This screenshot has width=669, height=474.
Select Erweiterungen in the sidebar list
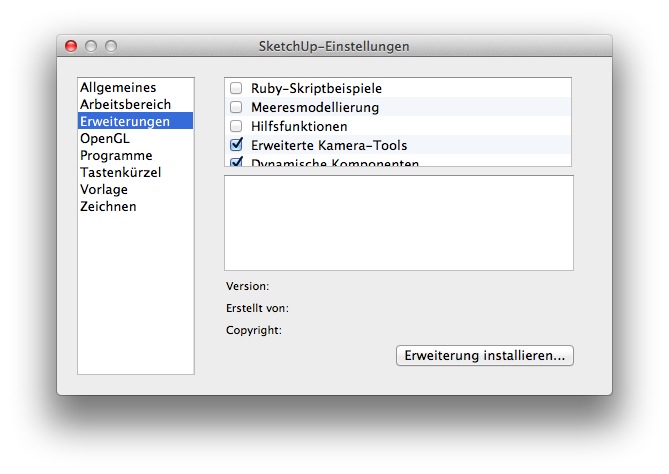125,122
